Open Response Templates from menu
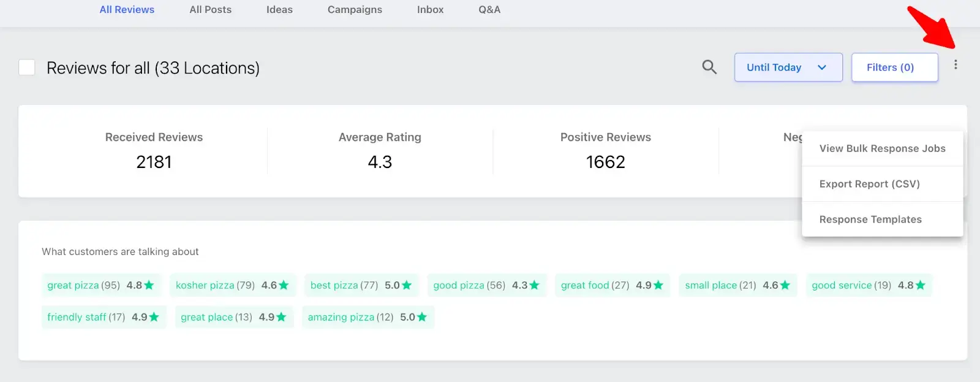This screenshot has height=382, width=980. coord(882,220)
